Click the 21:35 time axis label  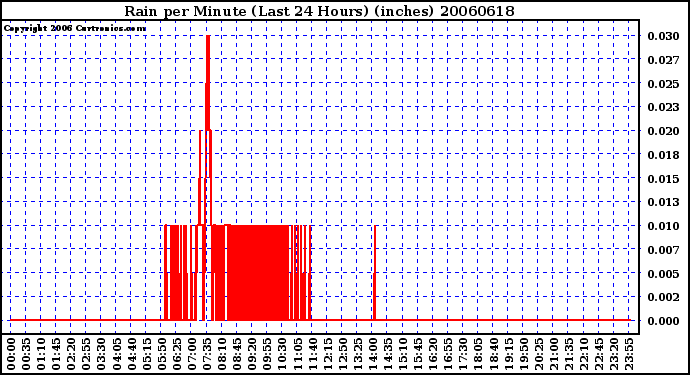pyautogui.click(x=569, y=354)
